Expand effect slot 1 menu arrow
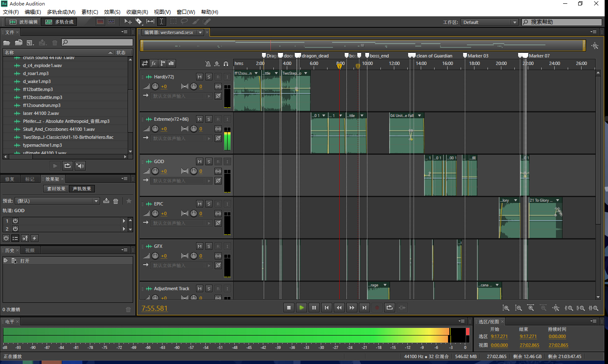Viewport: 608px width, 364px height. pyautogui.click(x=124, y=221)
